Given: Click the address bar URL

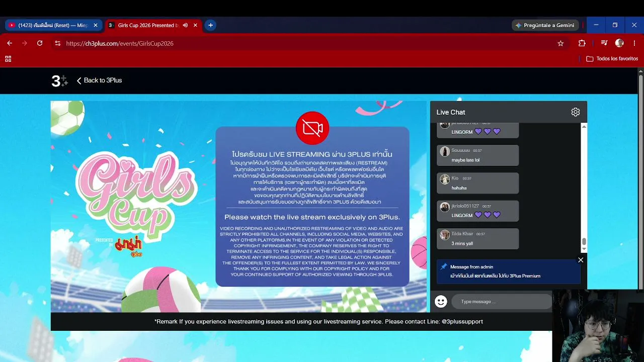Looking at the screenshot, I should click(x=120, y=44).
